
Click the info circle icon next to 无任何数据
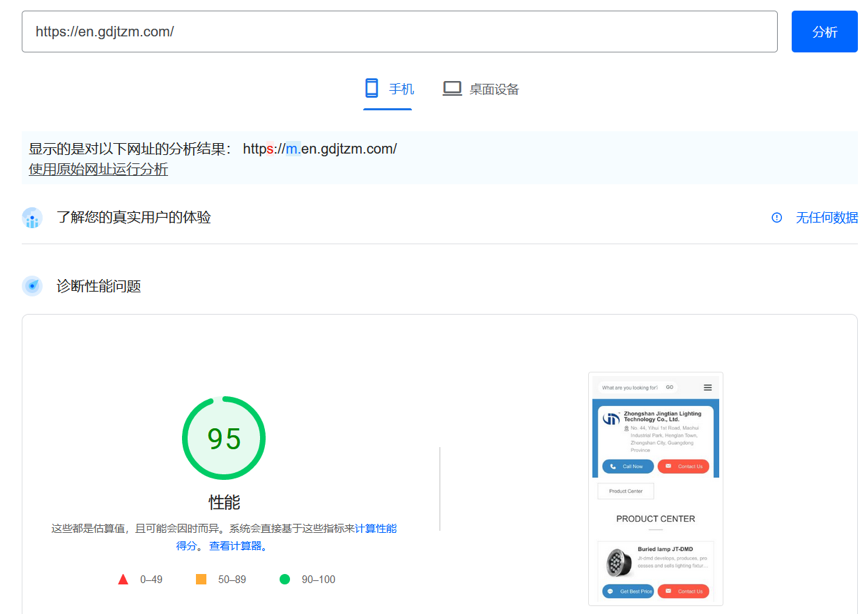[x=778, y=217]
